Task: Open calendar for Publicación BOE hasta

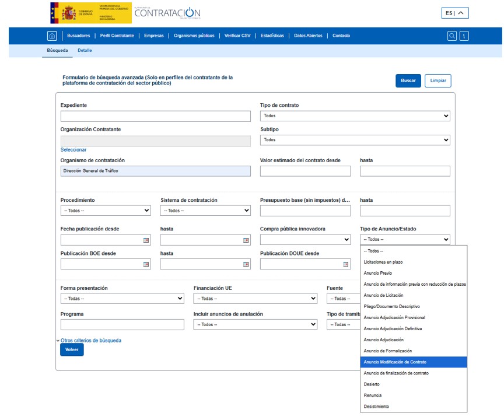Action: coord(246,264)
